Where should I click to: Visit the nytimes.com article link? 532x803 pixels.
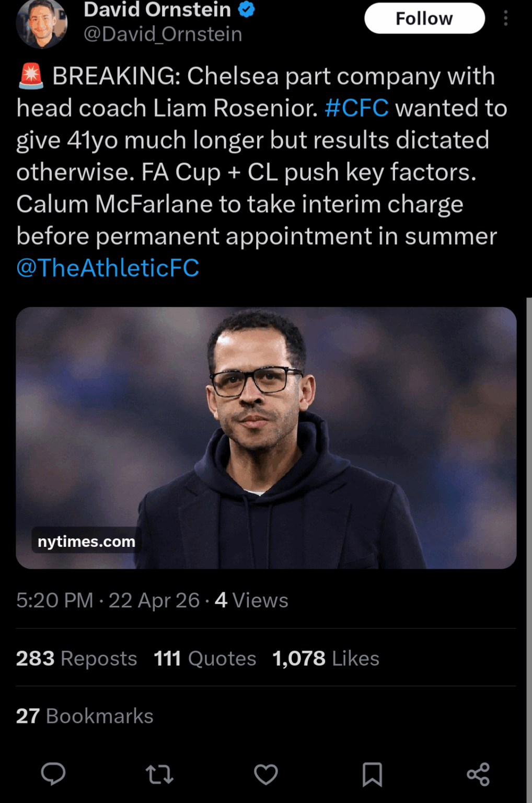point(85,542)
